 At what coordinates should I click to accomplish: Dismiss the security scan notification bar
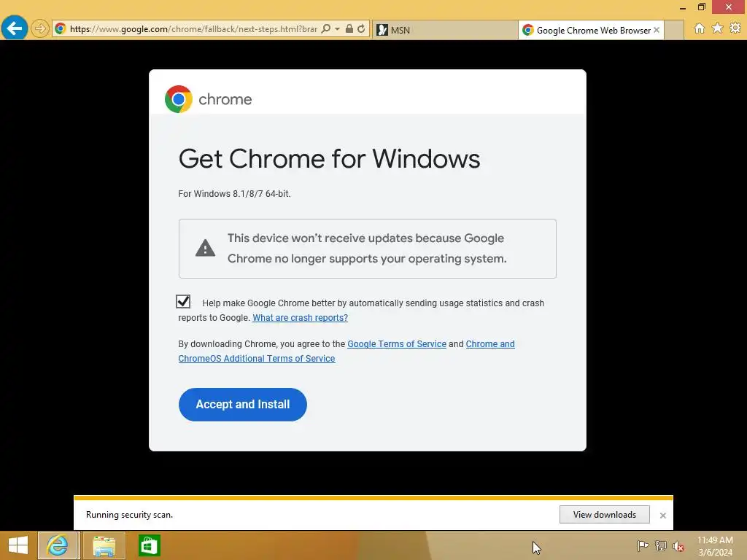click(662, 516)
